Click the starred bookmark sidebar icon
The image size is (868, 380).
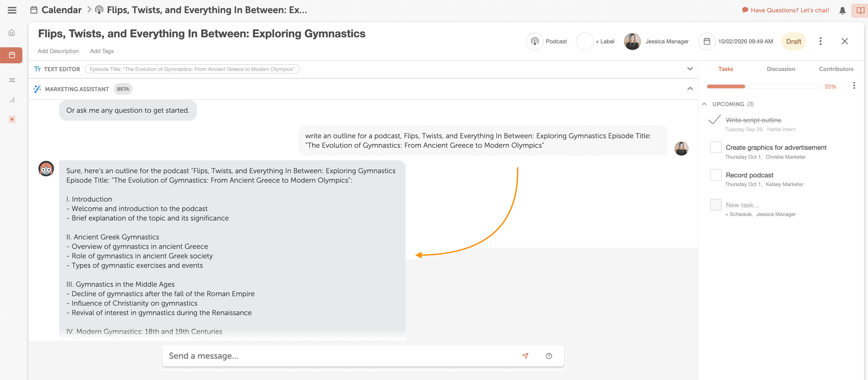pos(12,120)
